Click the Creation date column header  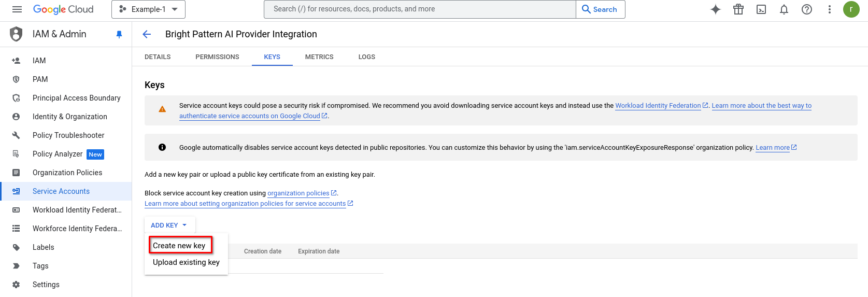[263, 251]
